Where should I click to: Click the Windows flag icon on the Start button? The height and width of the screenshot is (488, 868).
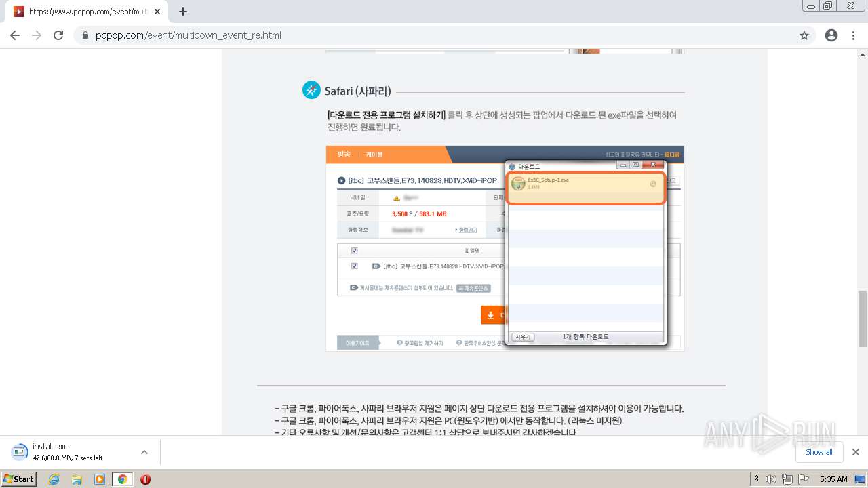(9, 479)
